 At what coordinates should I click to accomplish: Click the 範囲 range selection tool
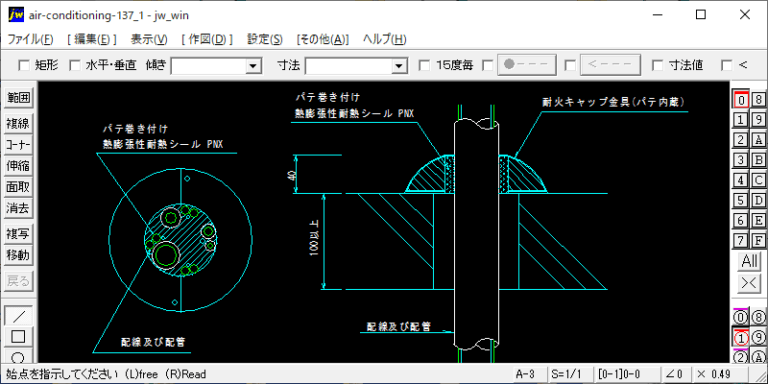click(18, 98)
